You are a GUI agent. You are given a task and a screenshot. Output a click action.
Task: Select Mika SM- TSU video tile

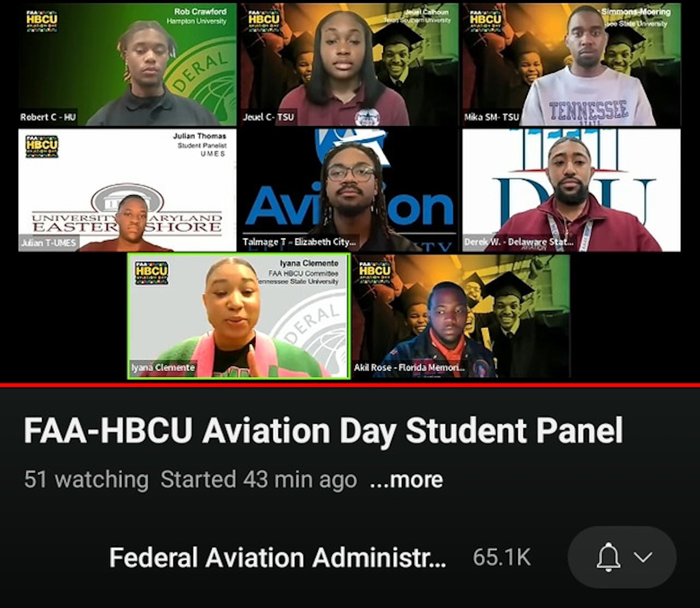(x=572, y=64)
